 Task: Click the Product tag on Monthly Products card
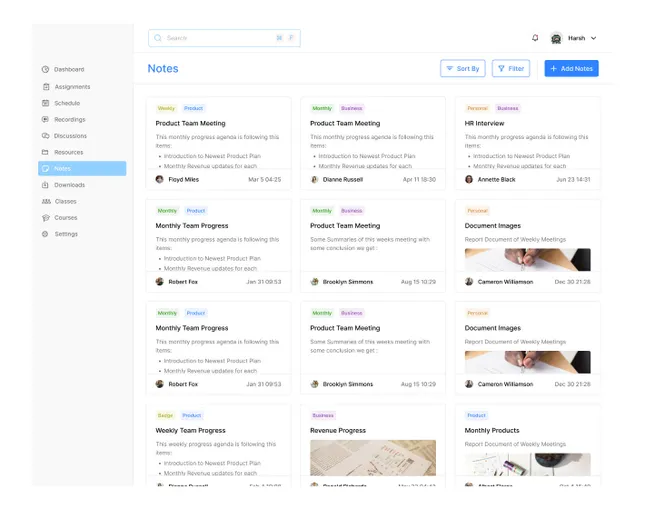click(x=476, y=416)
